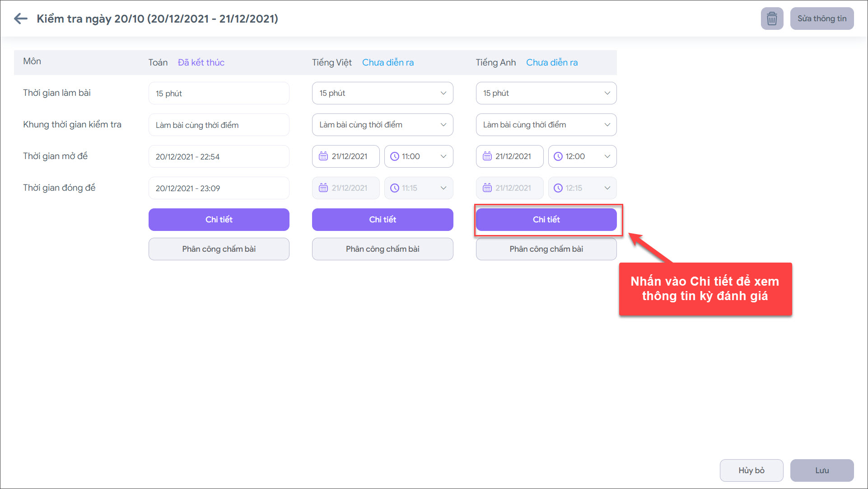Expand Tiếng Anh 15 phút duration dropdown
868x489 pixels.
[x=607, y=93]
